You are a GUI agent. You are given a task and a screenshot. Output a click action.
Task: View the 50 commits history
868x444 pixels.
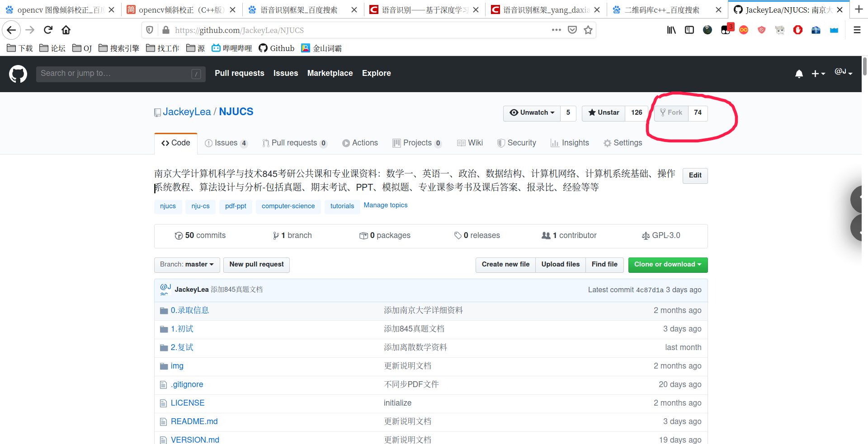(200, 236)
